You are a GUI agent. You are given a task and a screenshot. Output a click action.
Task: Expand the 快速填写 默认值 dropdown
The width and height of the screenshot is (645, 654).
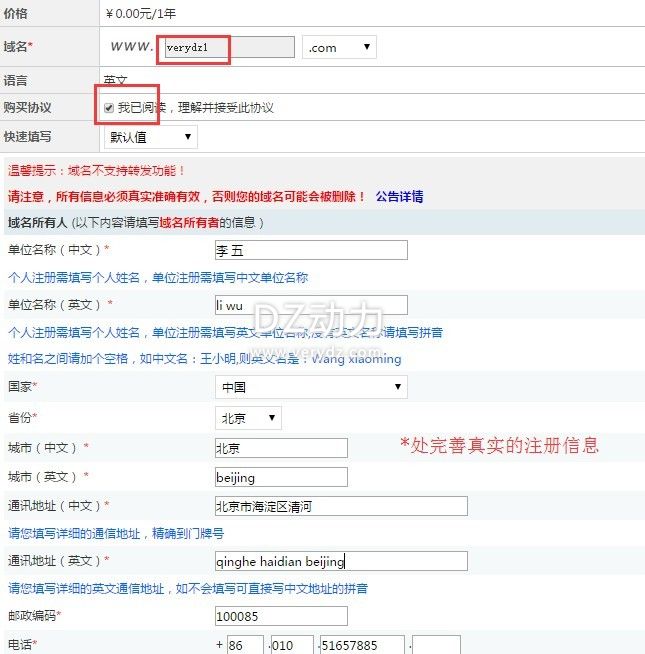coord(150,137)
